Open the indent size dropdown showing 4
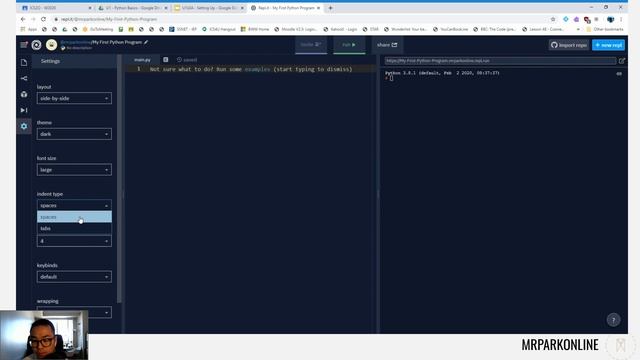Viewport: 640px width, 360px height. (x=74, y=241)
